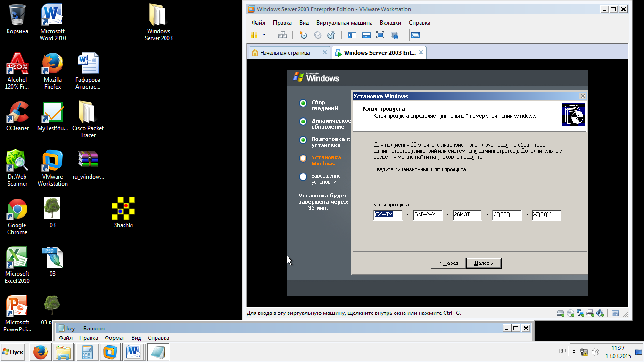Open the calculator from the taskbar

point(87,352)
